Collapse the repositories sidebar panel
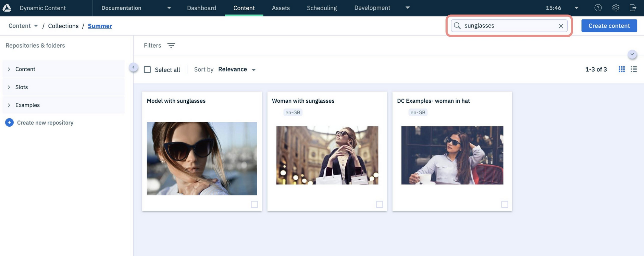This screenshot has width=644, height=256. coord(133,67)
